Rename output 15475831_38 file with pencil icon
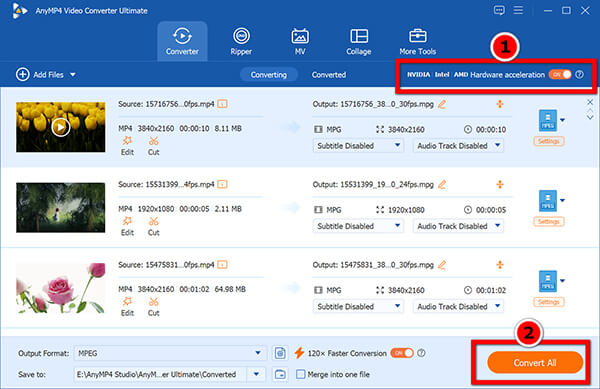600x389 pixels. click(442, 265)
